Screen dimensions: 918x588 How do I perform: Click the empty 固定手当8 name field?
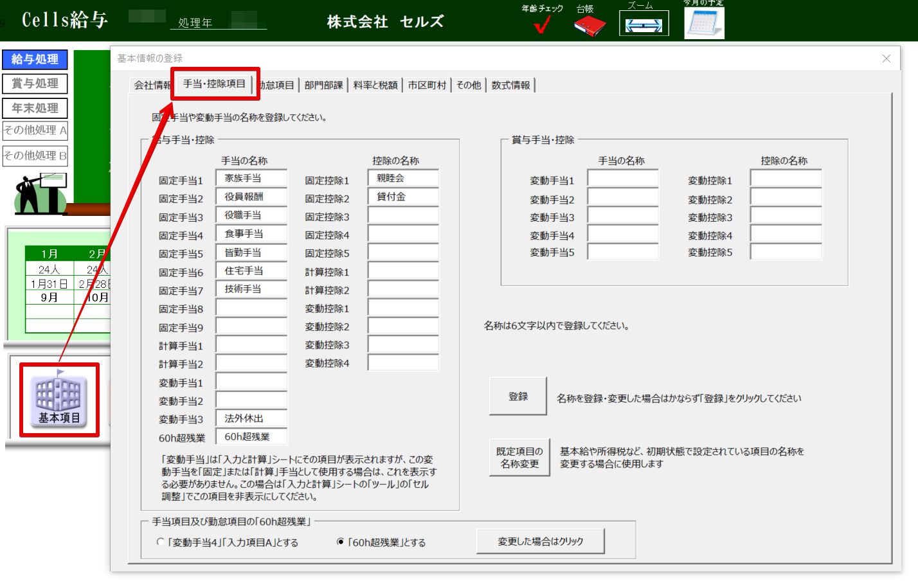pos(251,308)
